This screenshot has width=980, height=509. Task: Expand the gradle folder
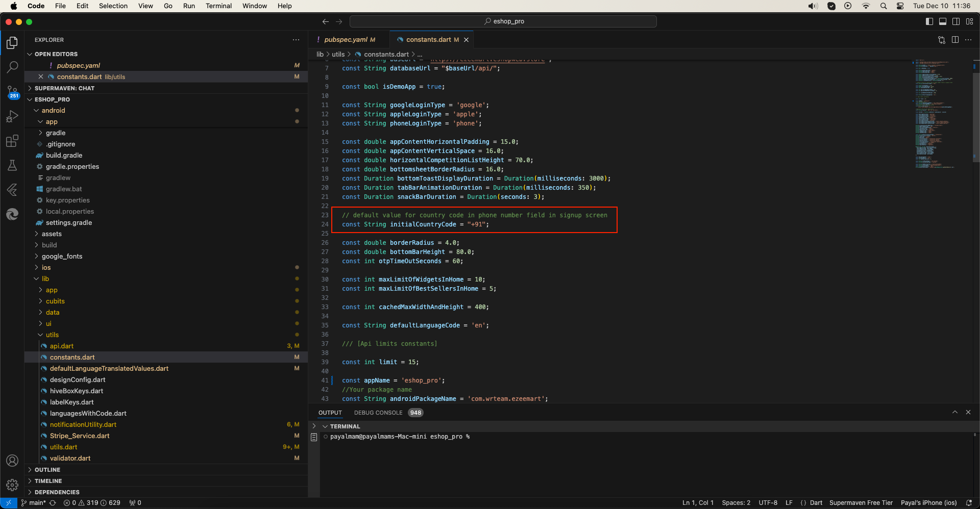56,133
